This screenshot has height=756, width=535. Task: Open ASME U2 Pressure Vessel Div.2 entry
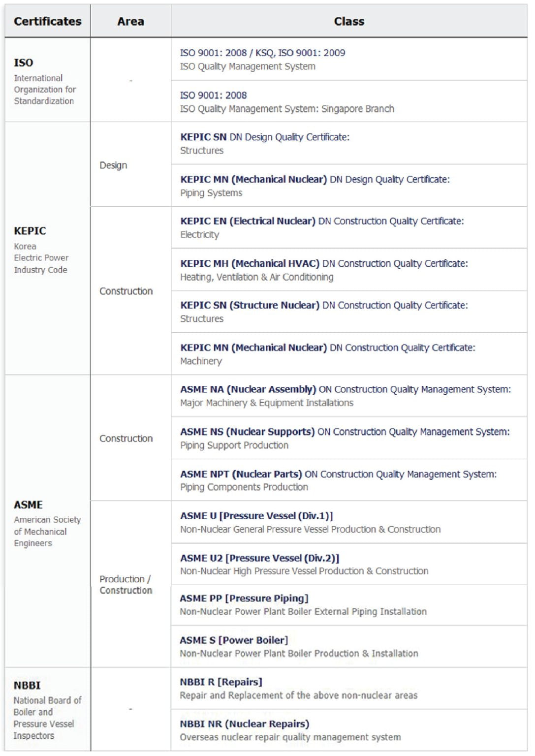pyautogui.click(x=259, y=558)
